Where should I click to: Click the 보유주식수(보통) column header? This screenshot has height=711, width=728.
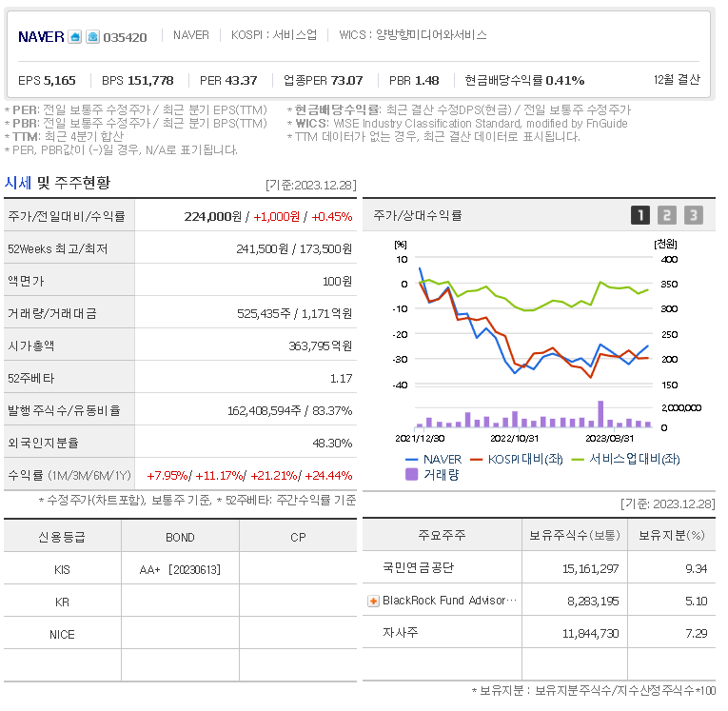point(575,536)
